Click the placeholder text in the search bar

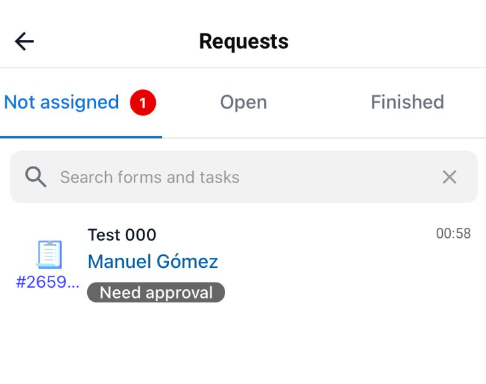coord(150,177)
